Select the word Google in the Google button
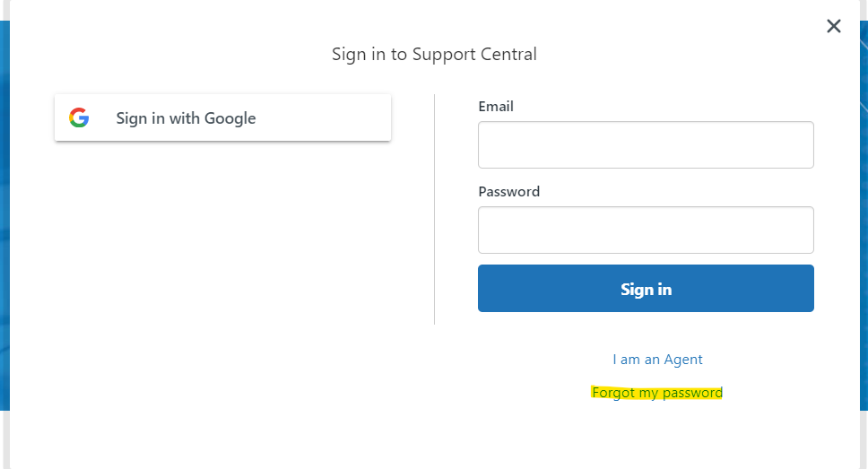 tap(230, 118)
